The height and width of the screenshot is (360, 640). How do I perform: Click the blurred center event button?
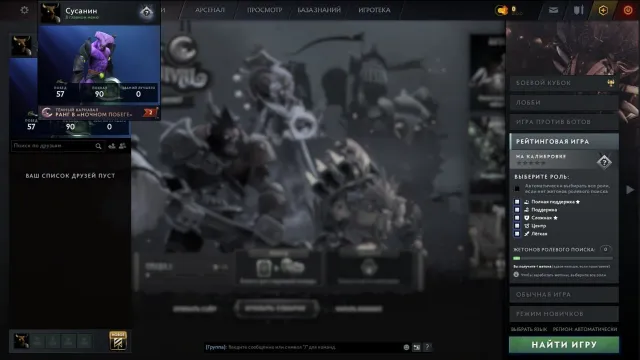[x=276, y=309]
